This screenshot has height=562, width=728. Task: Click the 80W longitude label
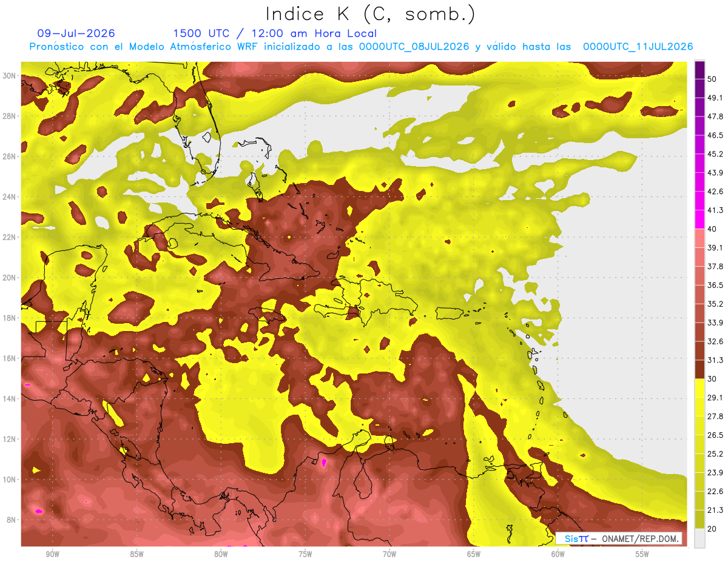coord(221,554)
